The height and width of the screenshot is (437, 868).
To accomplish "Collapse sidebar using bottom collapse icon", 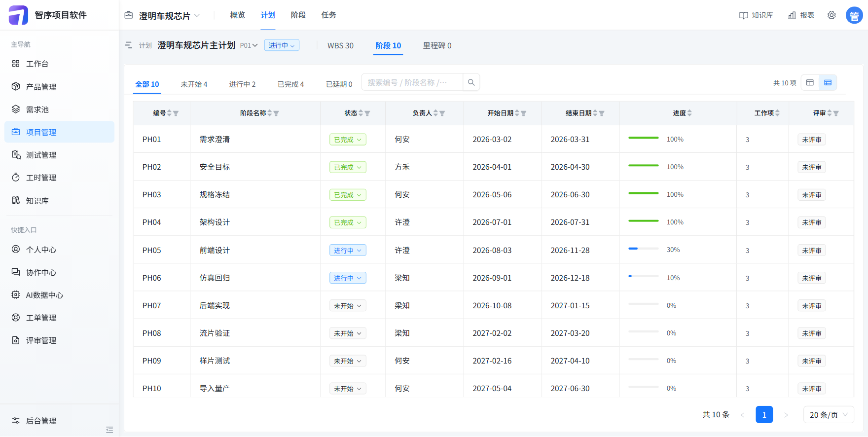I will (109, 430).
